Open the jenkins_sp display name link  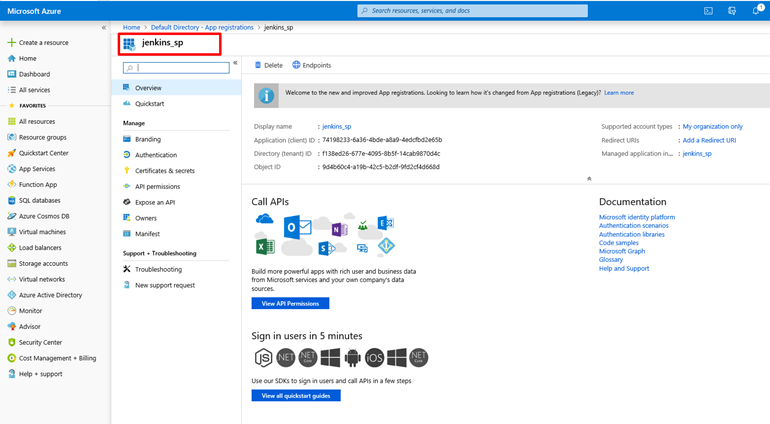click(x=336, y=127)
